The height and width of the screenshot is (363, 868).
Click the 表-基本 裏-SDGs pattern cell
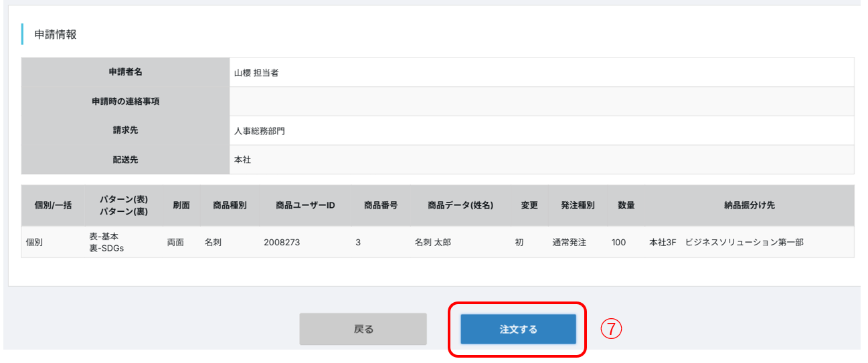click(x=106, y=242)
